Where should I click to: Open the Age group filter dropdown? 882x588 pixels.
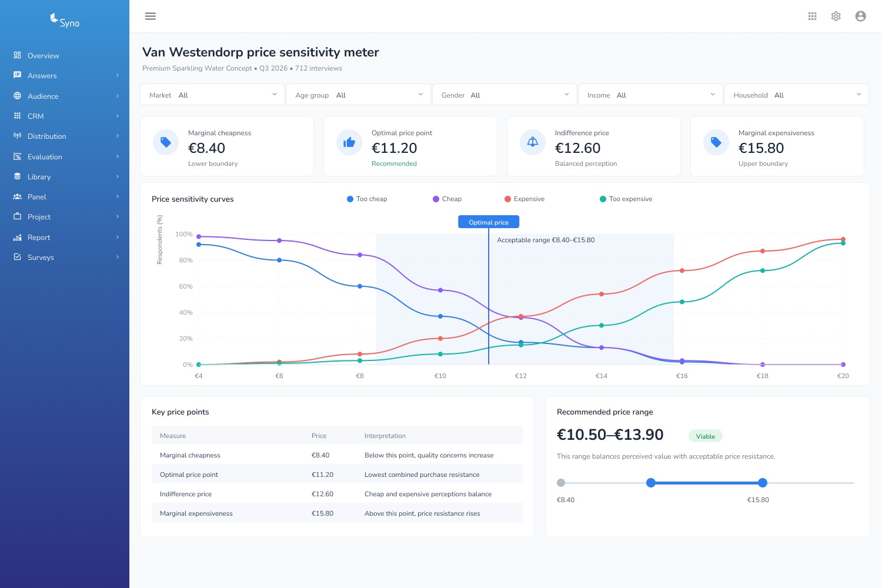(x=359, y=95)
